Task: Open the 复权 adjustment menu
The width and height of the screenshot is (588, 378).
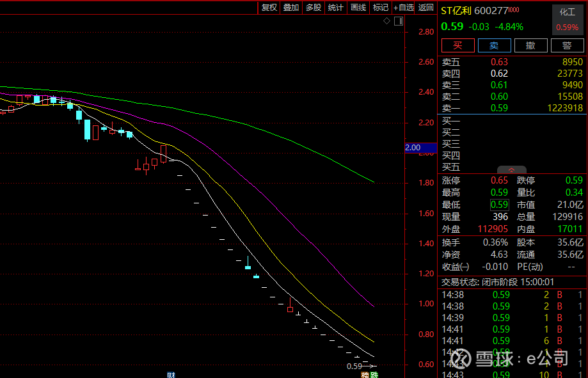Action: (269, 8)
